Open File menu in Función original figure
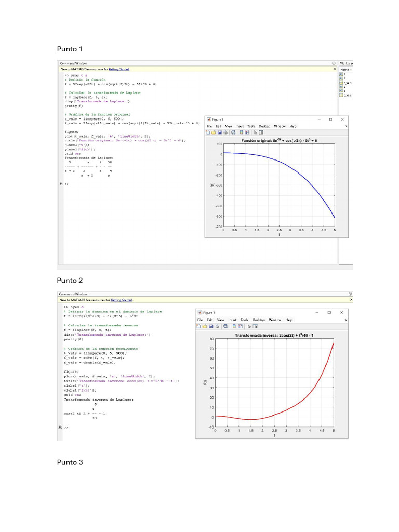 coord(209,126)
